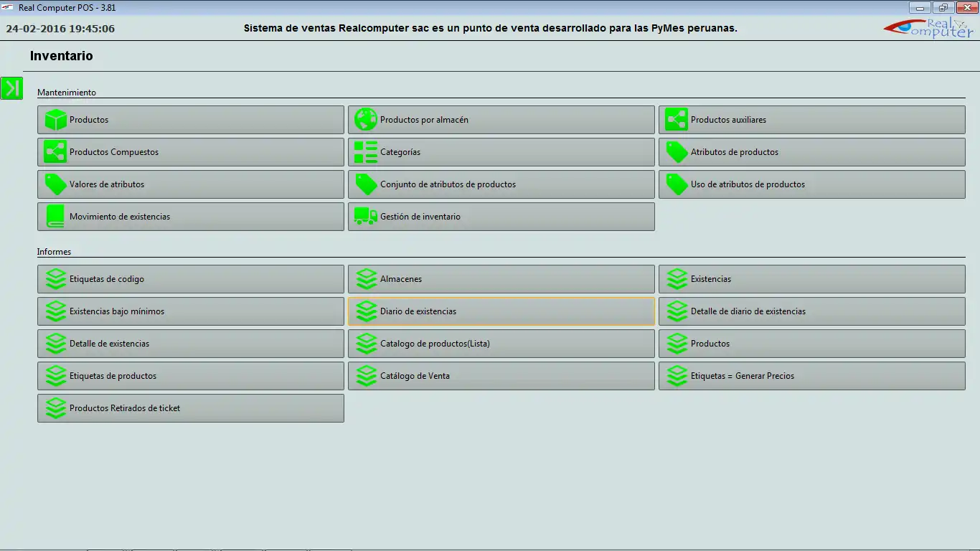Click the tag icon for Atributos de productos
The height and width of the screenshot is (551, 980).
[x=677, y=152]
